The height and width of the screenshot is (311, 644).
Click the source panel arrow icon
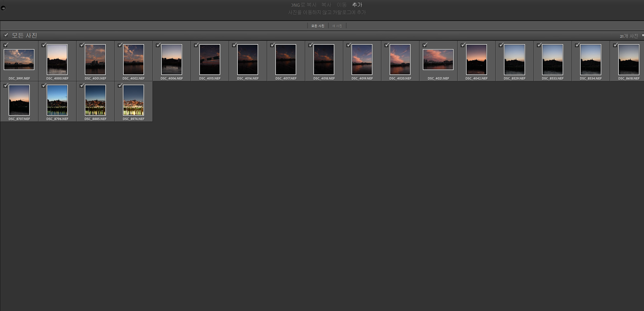click(3, 8)
